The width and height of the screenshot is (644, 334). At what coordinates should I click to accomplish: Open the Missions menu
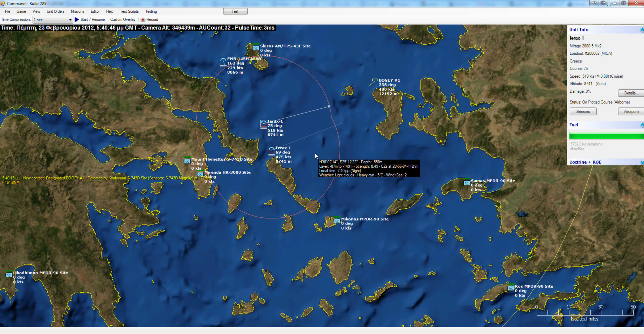tap(77, 11)
